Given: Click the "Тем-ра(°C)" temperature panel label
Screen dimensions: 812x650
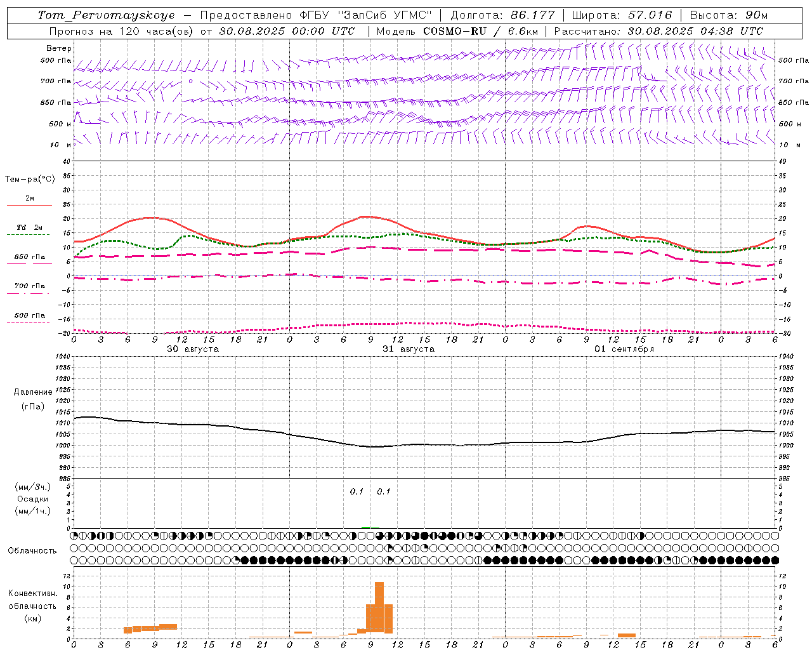Looking at the screenshot, I should pyautogui.click(x=30, y=180).
